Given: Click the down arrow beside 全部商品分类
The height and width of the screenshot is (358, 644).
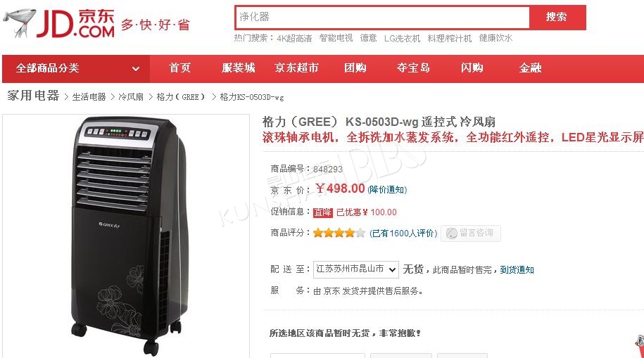Looking at the screenshot, I should pos(136,68).
